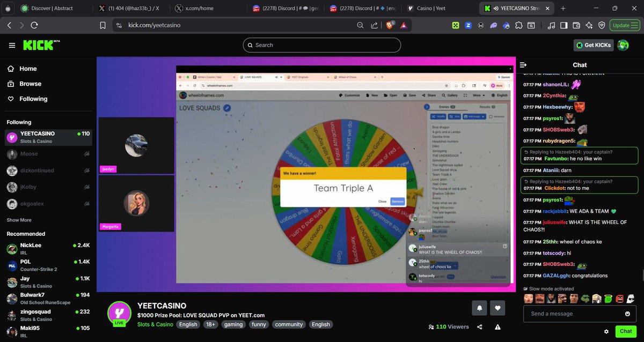
Task: Open the Extensions puzzle icon
Action: 518,25
